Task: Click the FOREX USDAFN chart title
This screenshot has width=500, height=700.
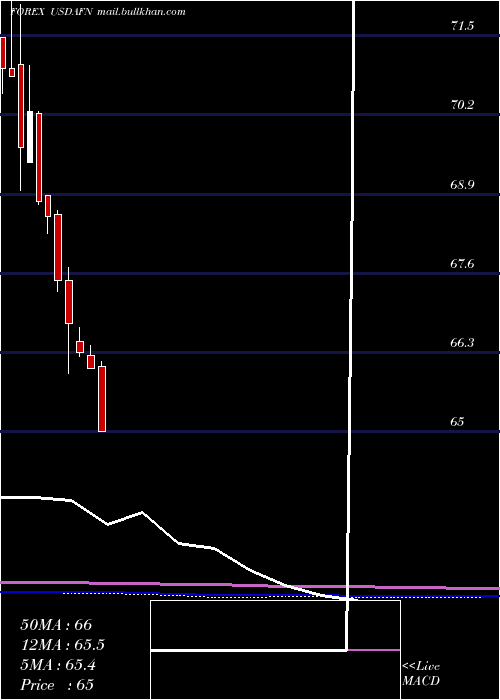Action: pos(51,12)
